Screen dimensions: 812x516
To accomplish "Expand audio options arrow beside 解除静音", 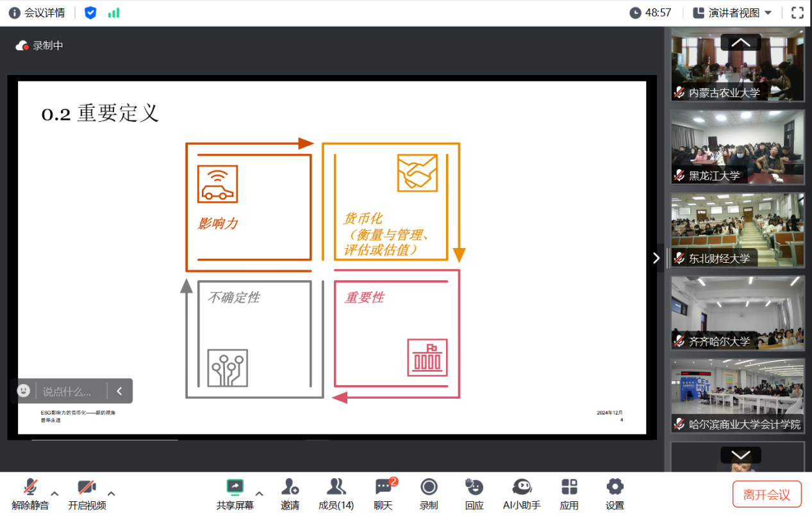I will (x=54, y=494).
